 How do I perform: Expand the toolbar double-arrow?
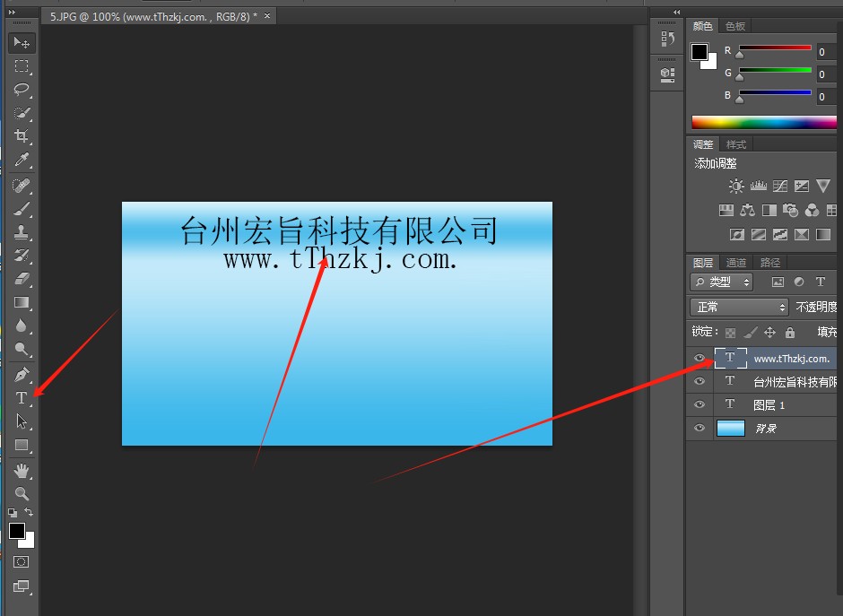[x=13, y=13]
